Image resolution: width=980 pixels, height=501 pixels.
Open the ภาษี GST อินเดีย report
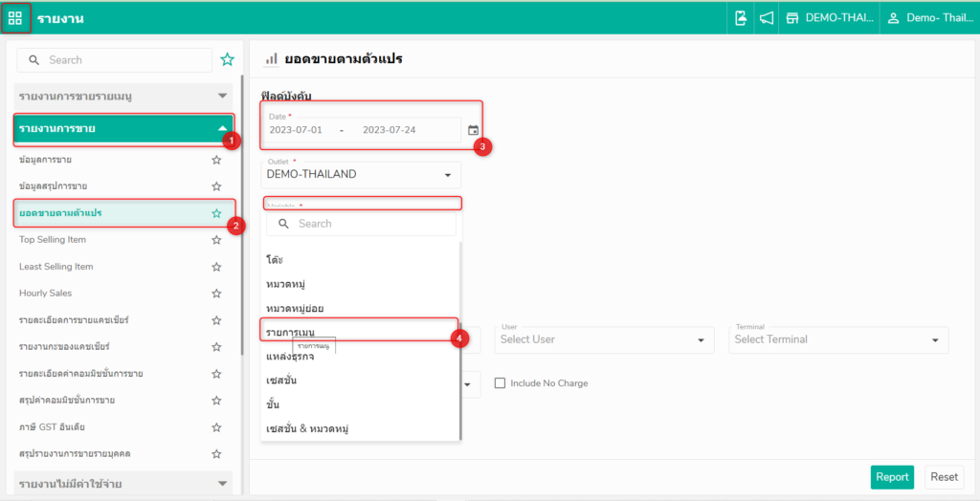(52, 427)
